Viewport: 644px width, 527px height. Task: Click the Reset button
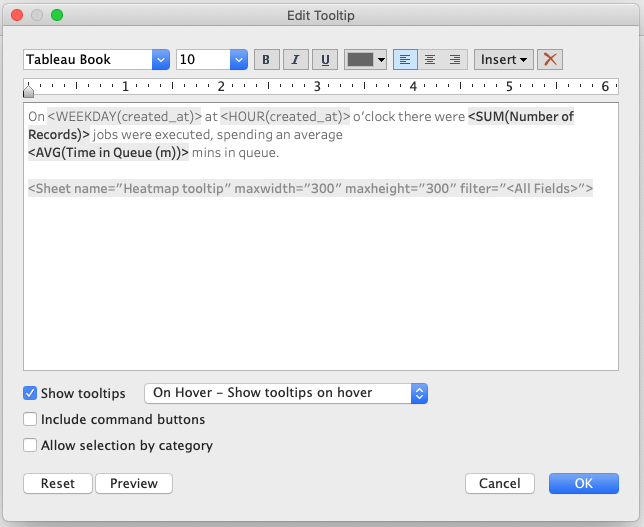pyautogui.click(x=58, y=483)
